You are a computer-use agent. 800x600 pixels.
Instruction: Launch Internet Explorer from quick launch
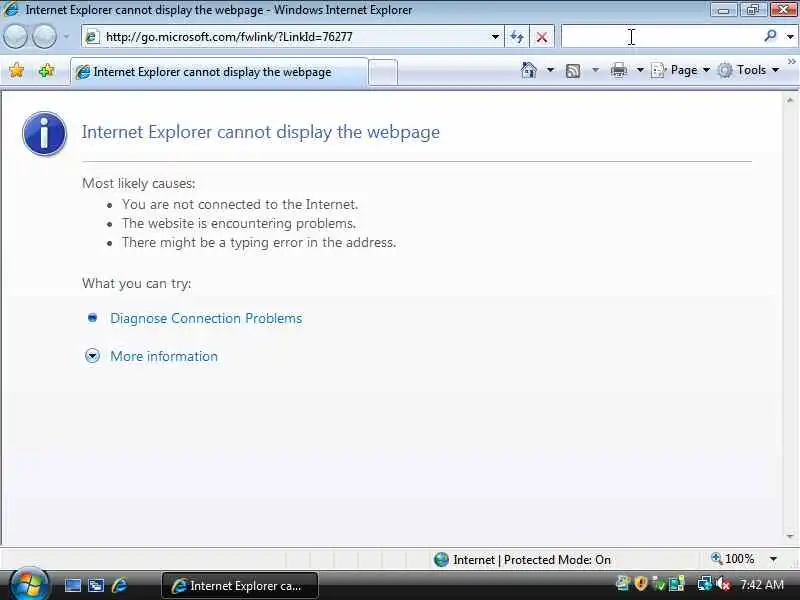[x=119, y=585]
